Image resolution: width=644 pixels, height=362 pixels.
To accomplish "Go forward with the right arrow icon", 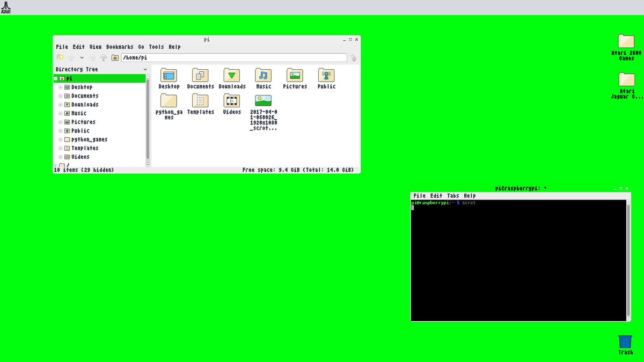I will point(93,57).
